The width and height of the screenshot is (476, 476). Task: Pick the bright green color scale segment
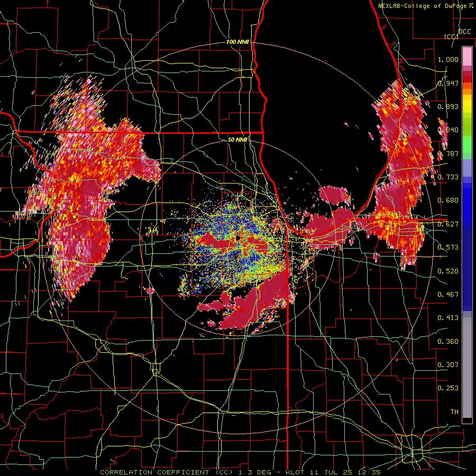(467, 144)
